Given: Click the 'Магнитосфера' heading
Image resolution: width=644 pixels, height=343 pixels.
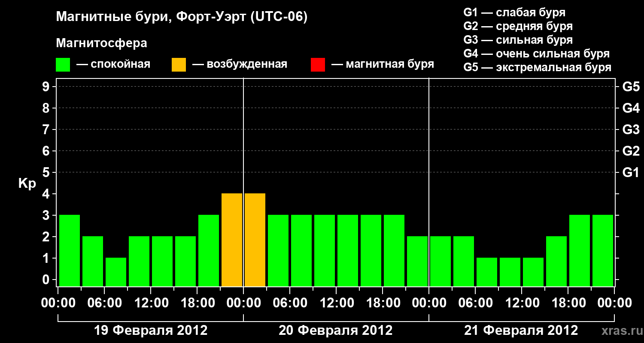Looking at the screenshot, I should (x=101, y=43).
